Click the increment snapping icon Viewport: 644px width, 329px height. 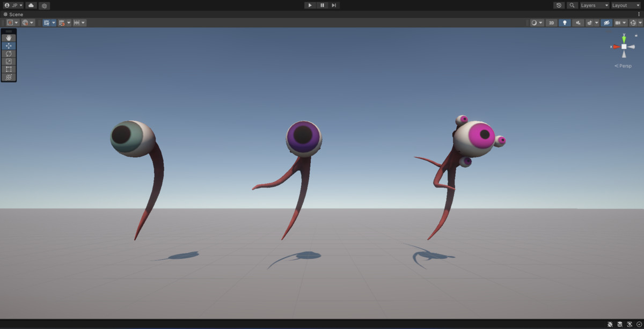tap(77, 23)
